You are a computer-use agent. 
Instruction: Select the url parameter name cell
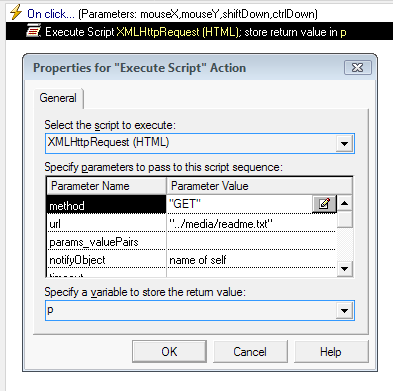[106, 223]
